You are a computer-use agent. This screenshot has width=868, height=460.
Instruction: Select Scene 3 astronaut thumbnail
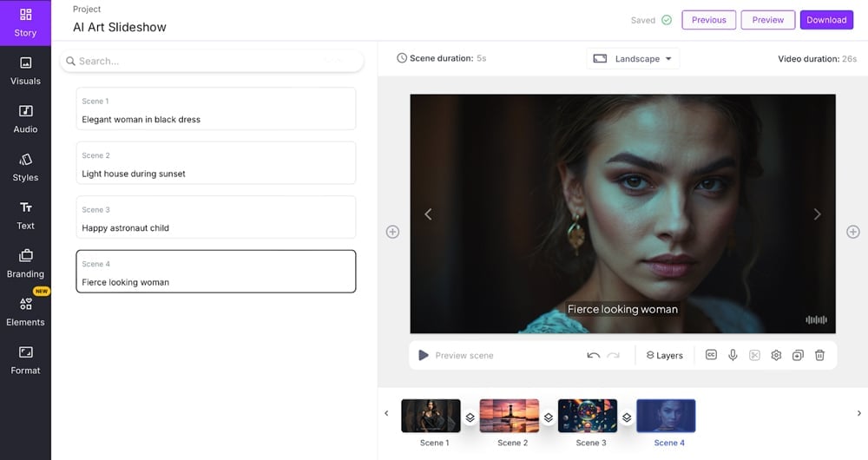[588, 416]
